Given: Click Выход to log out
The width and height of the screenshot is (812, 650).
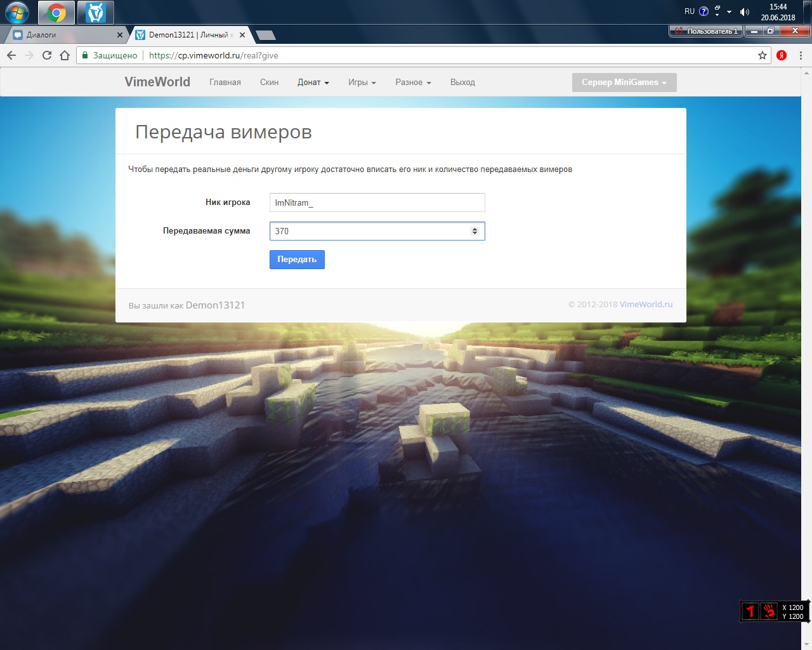Looking at the screenshot, I should [x=462, y=83].
